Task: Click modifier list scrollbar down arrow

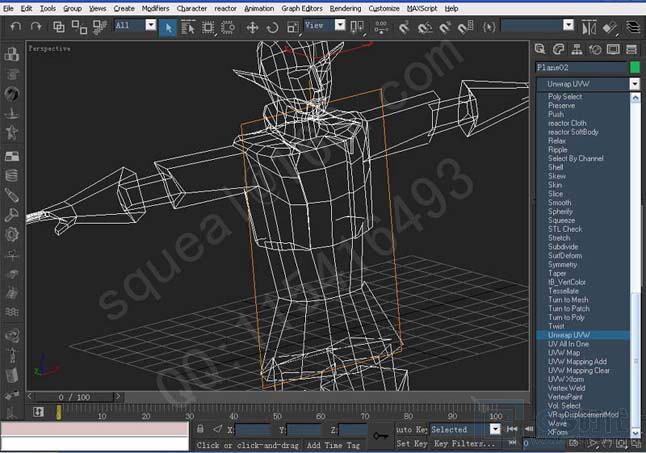Action: (635, 433)
